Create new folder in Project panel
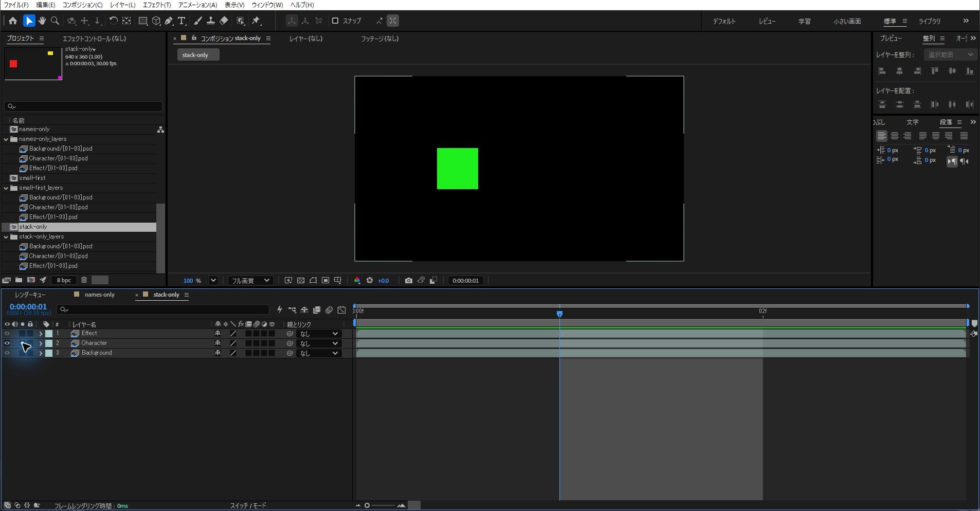Screen dimensions: 980x511 19,280
